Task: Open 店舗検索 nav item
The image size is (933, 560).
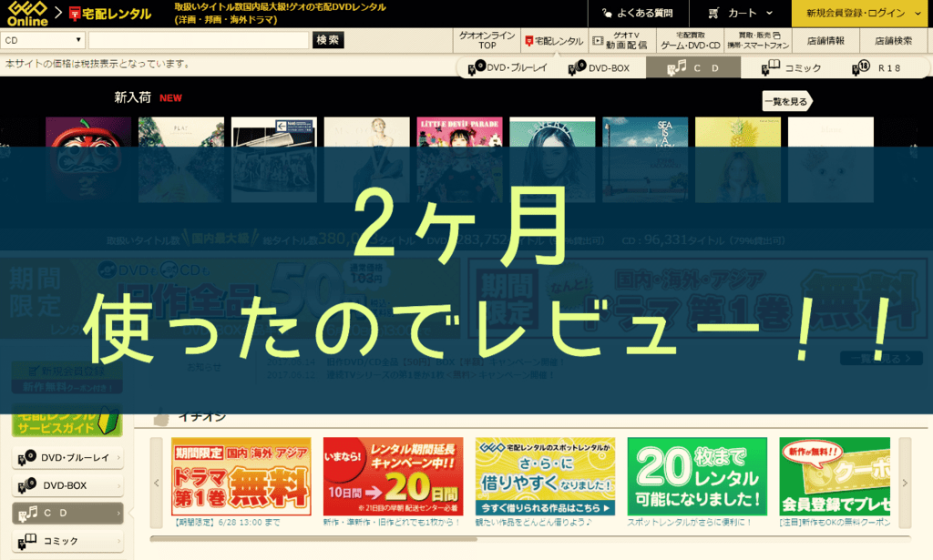Action: tap(893, 40)
